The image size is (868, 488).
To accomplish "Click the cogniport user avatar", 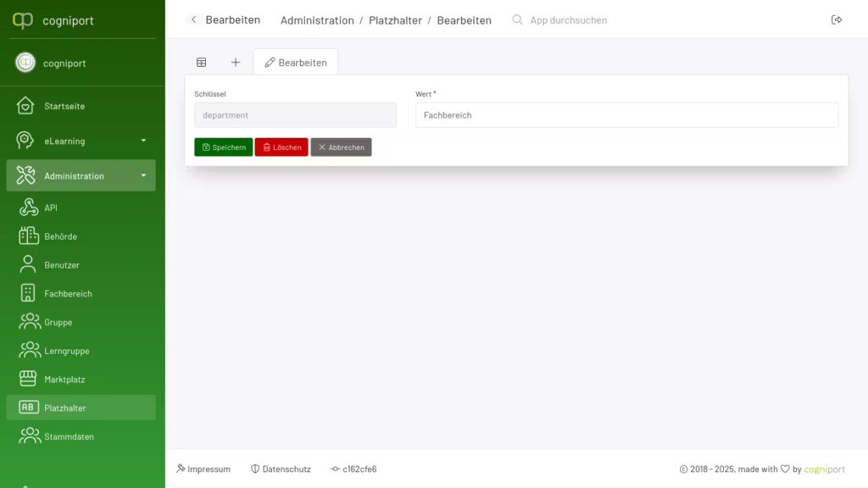I will click(26, 63).
